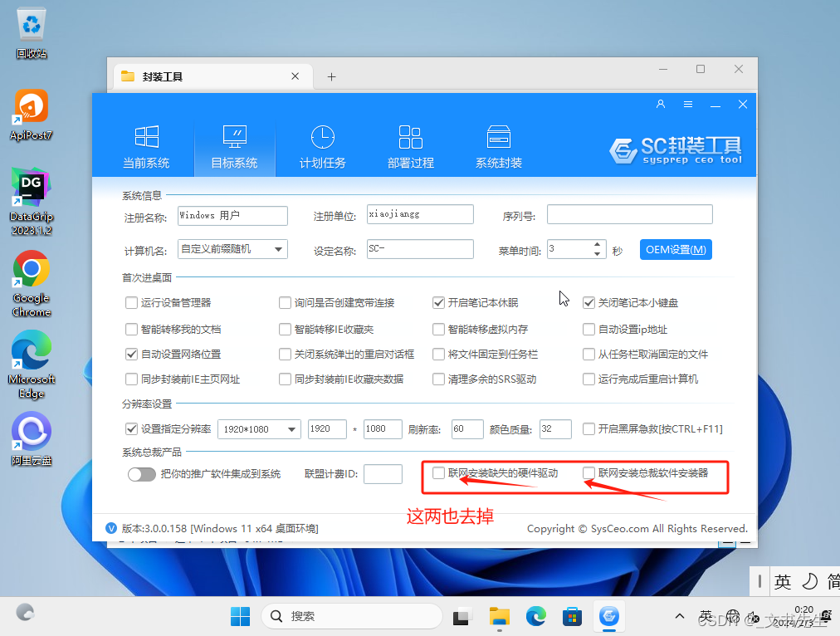This screenshot has width=840, height=636.
Task: Click the 联盟计费ID input field
Action: coord(383,474)
